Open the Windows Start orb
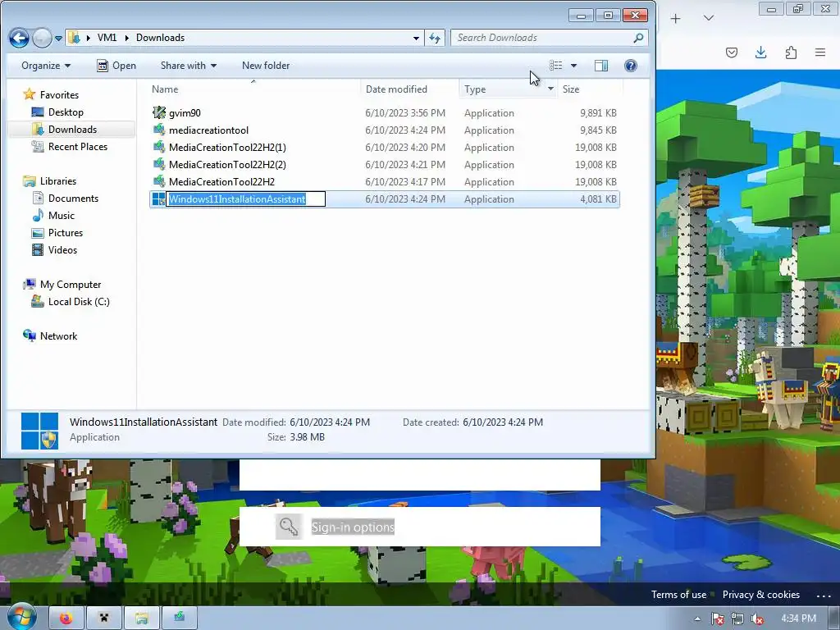Screen dimensions: 840x630 click(21, 617)
